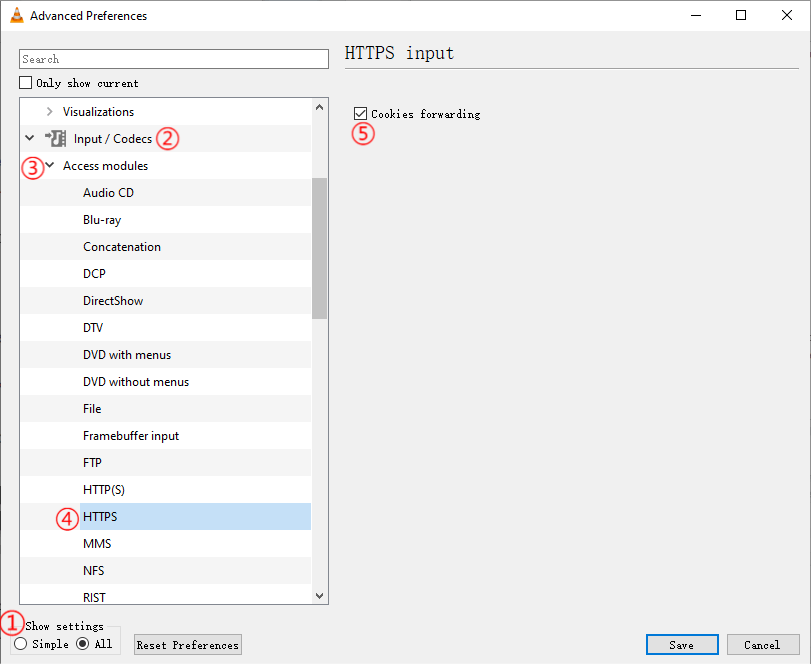Select DVD with menus entry
The height and width of the screenshot is (665, 812).
coord(127,355)
